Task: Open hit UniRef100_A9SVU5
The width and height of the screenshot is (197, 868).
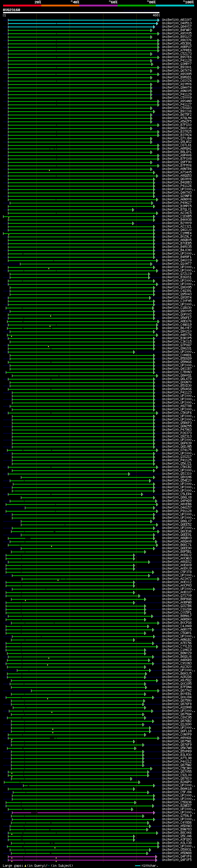Action: 177,33
